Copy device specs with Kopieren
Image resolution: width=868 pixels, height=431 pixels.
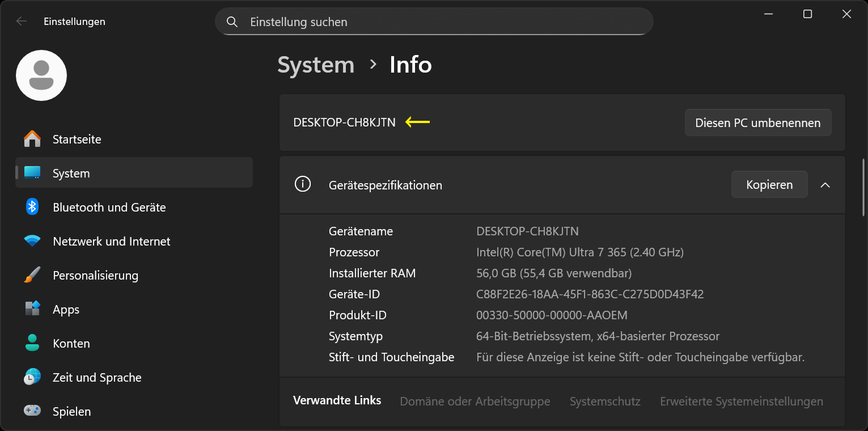(769, 184)
